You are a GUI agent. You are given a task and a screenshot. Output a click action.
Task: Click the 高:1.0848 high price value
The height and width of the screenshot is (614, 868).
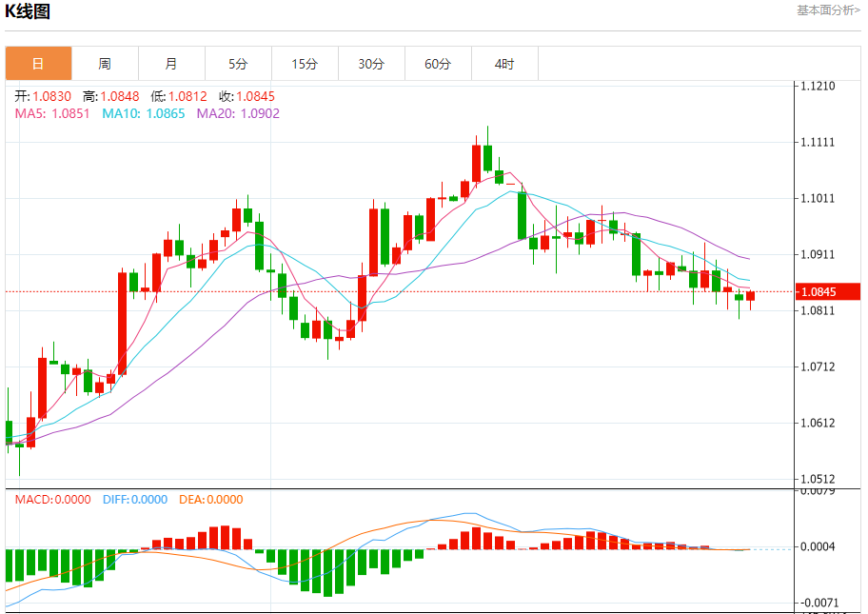(x=110, y=96)
